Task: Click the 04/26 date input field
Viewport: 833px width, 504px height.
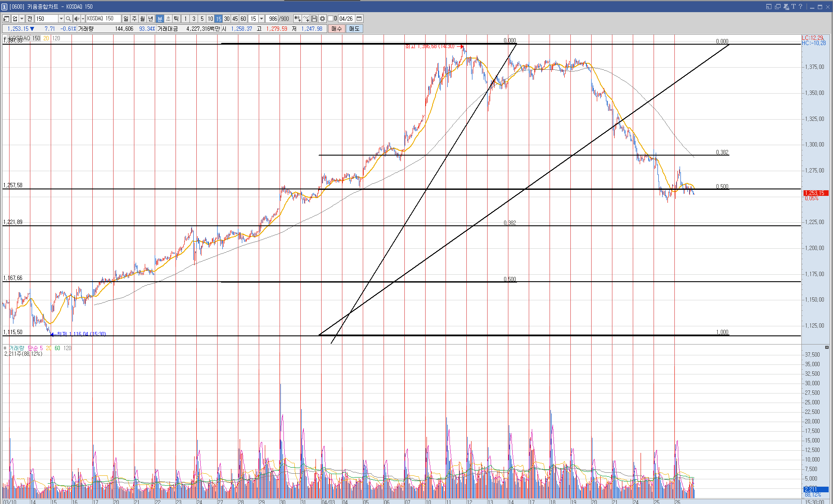Action: click(346, 19)
